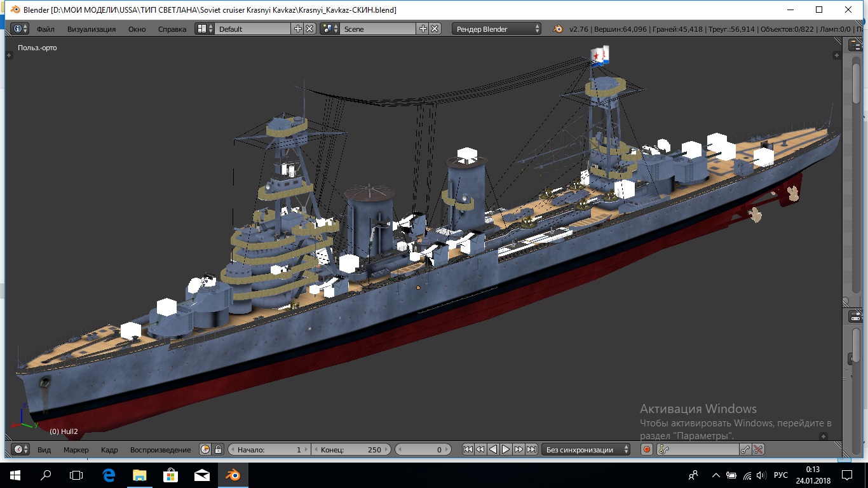Open the Воспроизведение menu in the timeline
This screenshot has width=868, height=488.
(x=160, y=450)
